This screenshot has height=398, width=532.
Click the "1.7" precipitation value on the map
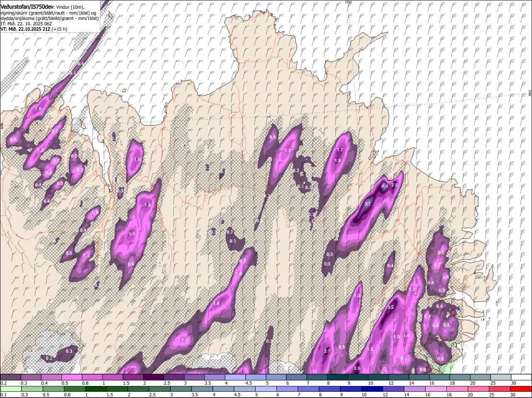340,150
